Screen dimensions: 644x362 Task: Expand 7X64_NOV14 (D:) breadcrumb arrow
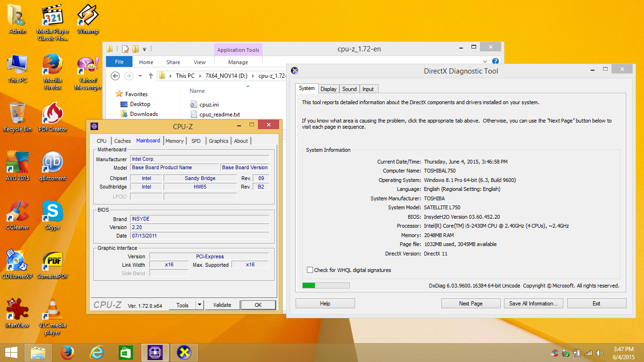click(x=253, y=76)
